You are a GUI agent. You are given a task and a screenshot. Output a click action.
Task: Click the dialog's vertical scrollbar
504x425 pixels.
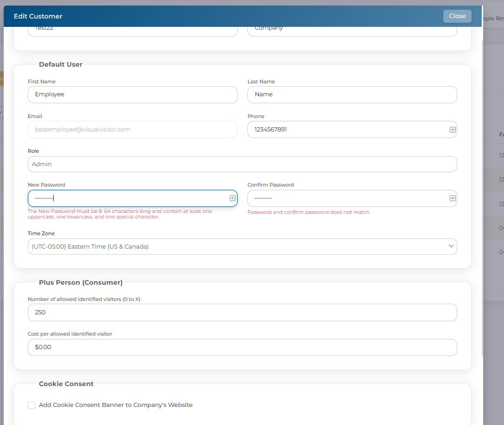(x=482, y=185)
